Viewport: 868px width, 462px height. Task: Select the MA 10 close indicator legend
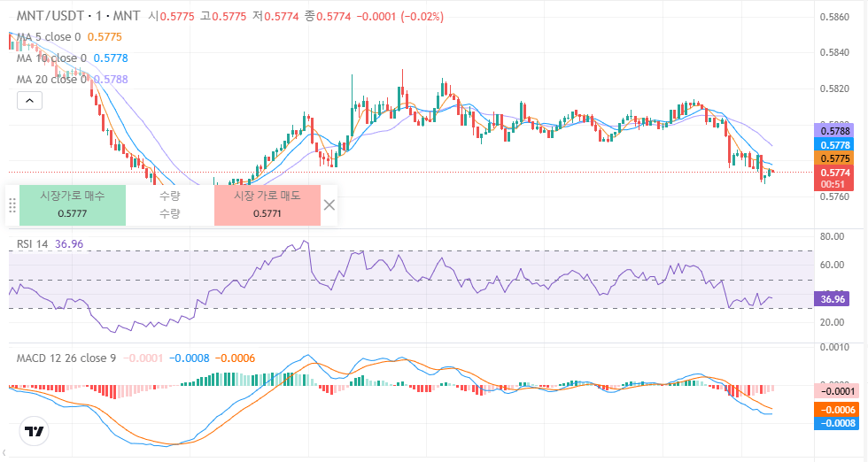(x=51, y=58)
